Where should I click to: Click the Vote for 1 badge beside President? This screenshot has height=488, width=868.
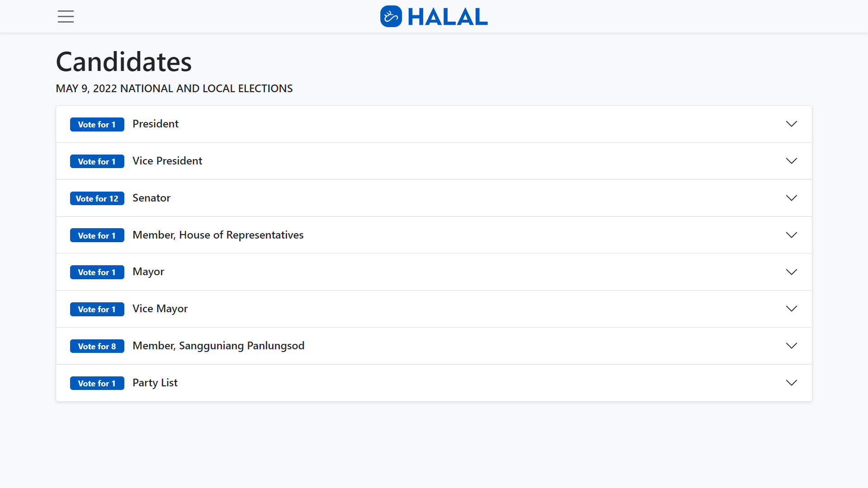click(97, 124)
